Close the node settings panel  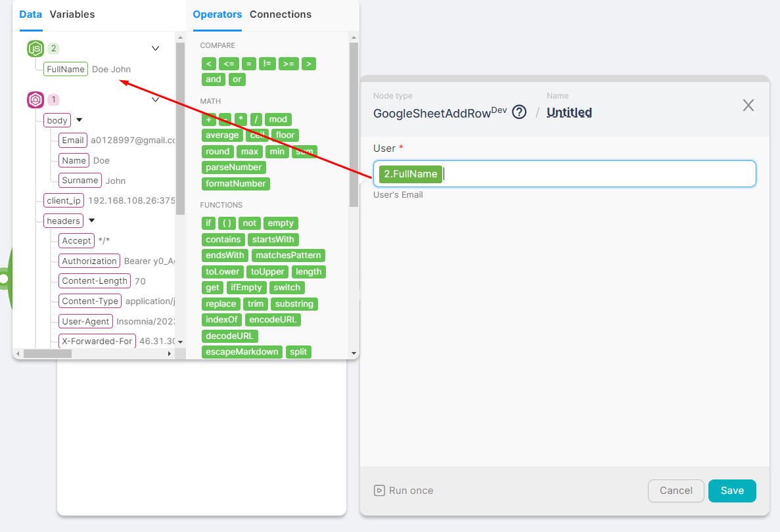[748, 105]
